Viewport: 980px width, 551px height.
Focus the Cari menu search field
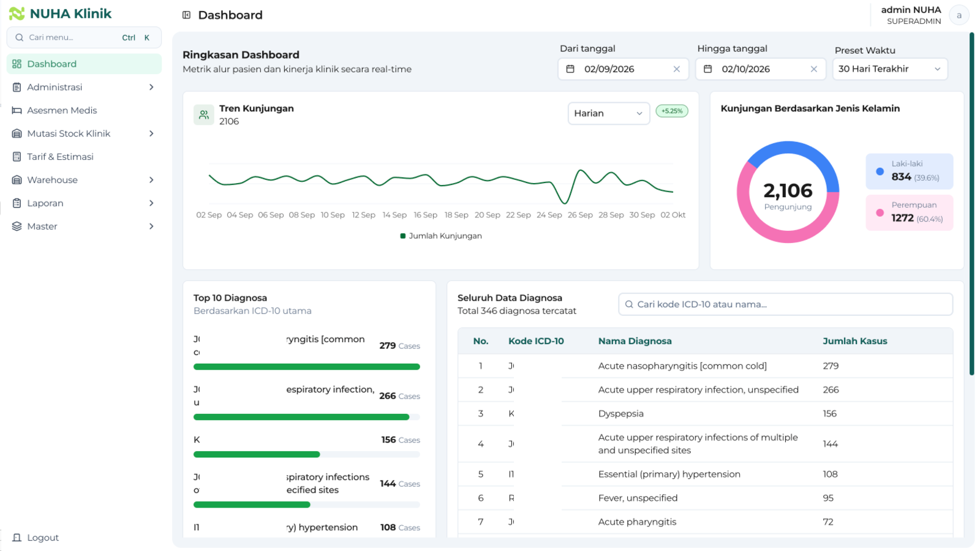(x=84, y=37)
